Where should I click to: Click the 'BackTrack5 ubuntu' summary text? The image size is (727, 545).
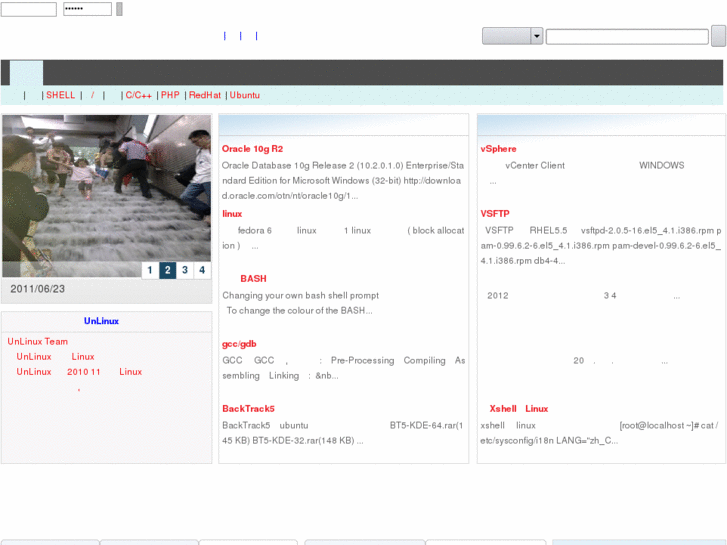click(265, 425)
